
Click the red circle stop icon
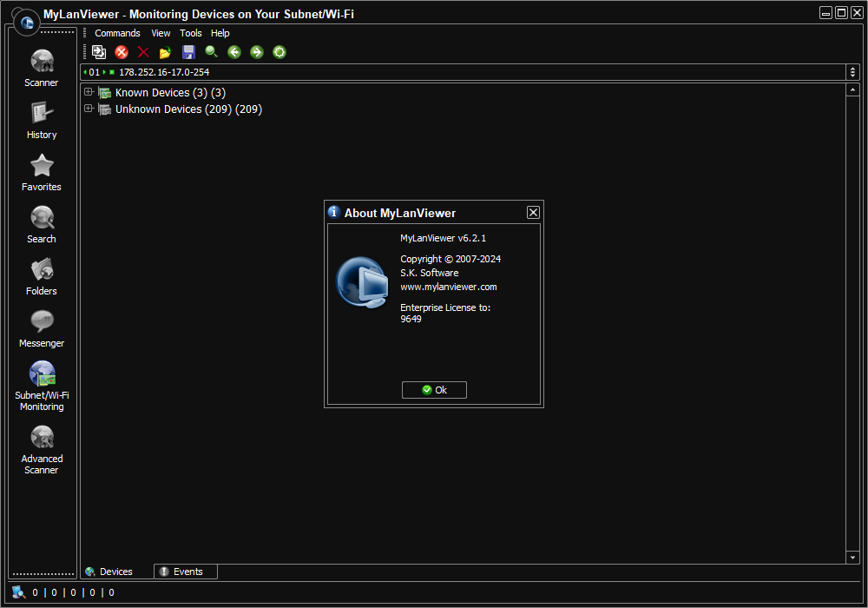coord(122,52)
